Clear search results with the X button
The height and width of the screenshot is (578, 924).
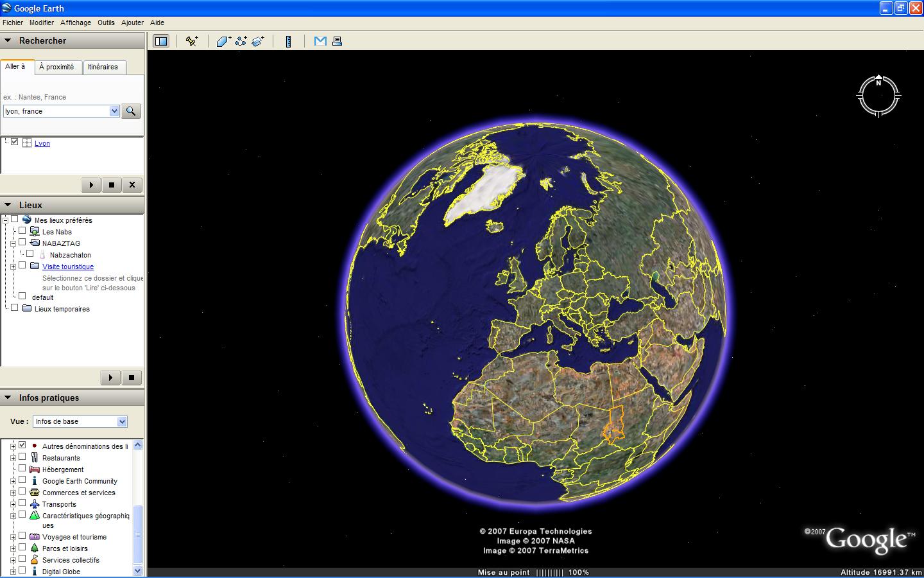132,185
